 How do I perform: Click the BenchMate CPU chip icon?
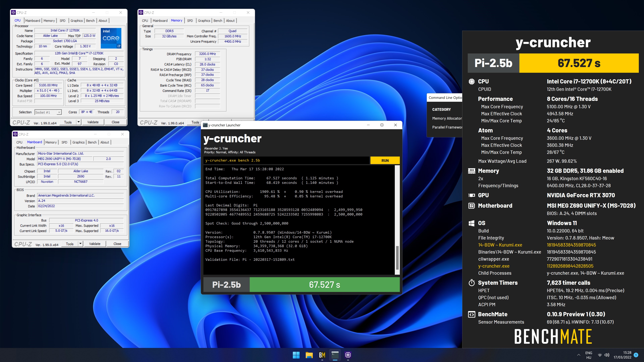click(471, 81)
